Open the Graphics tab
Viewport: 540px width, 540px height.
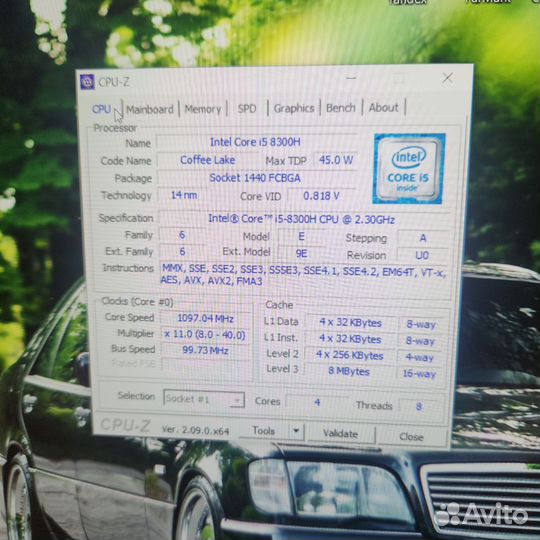pos(294,108)
